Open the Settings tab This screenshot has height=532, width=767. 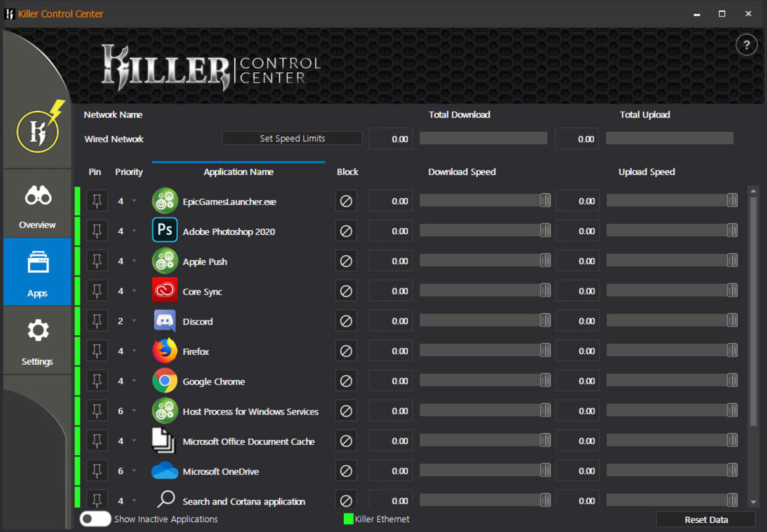(37, 340)
